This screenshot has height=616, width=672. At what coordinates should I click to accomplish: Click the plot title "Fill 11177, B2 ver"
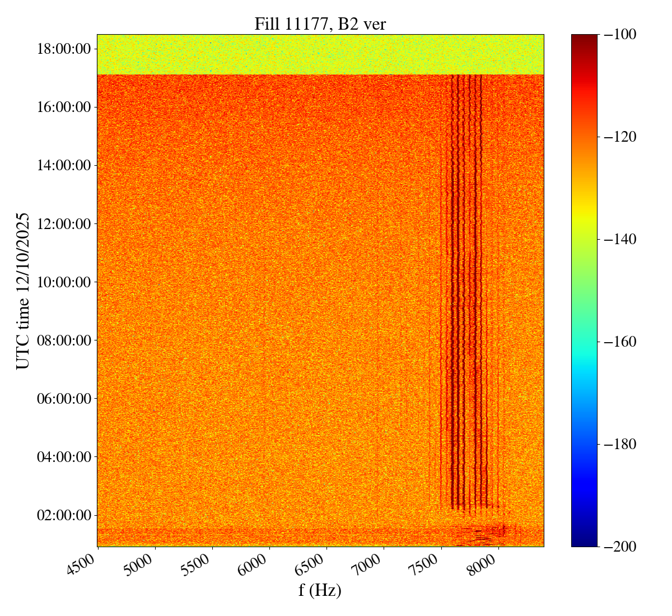[320, 24]
